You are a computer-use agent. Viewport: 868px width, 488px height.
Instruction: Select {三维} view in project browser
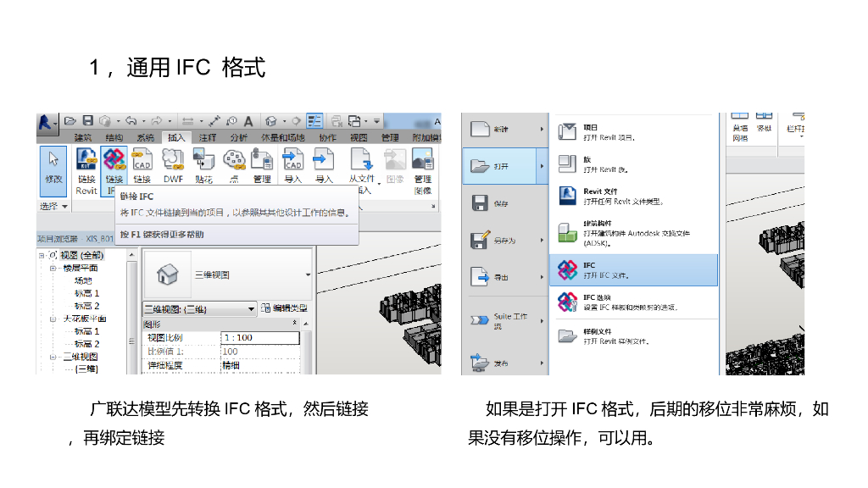(86, 369)
